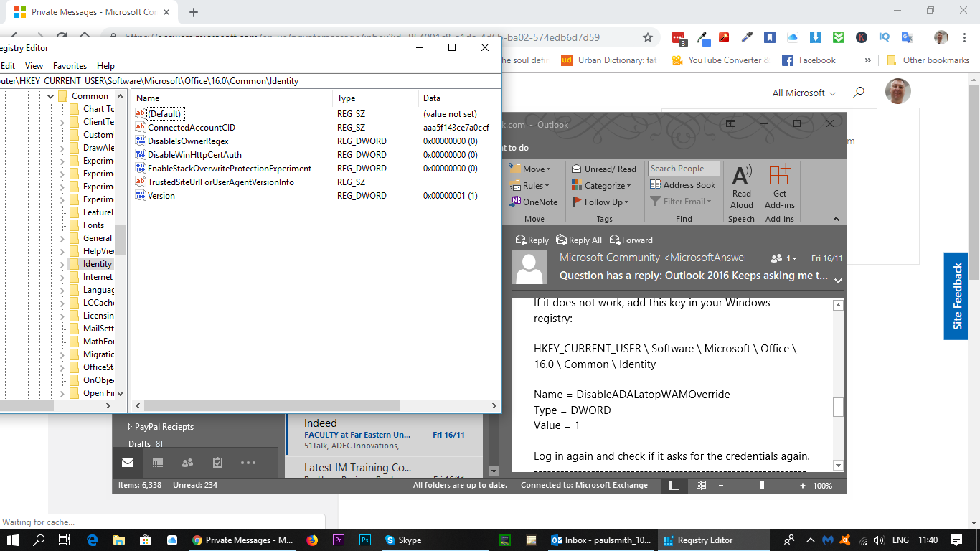The width and height of the screenshot is (980, 551).
Task: Click the Outlook zoom slider handle
Action: click(x=762, y=486)
